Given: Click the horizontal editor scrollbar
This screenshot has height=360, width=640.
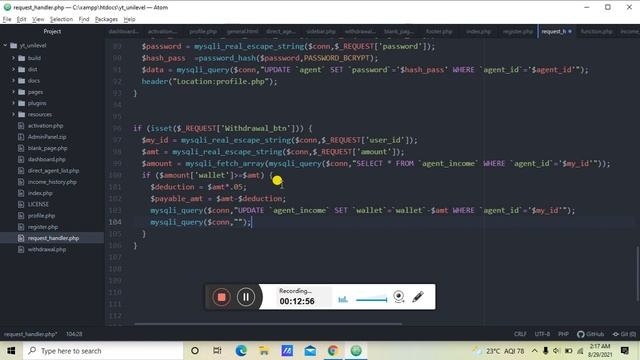Looking at the screenshot, I should point(268,324).
